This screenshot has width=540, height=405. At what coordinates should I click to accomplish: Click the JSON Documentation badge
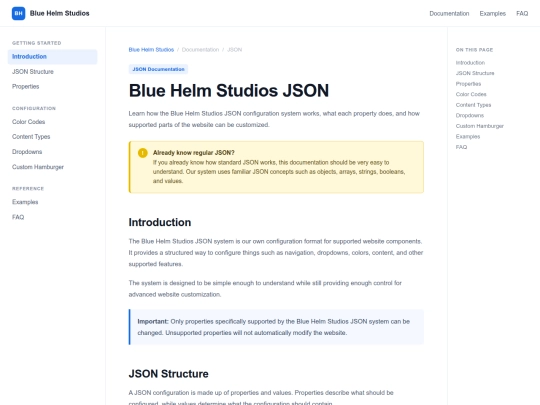(x=158, y=69)
